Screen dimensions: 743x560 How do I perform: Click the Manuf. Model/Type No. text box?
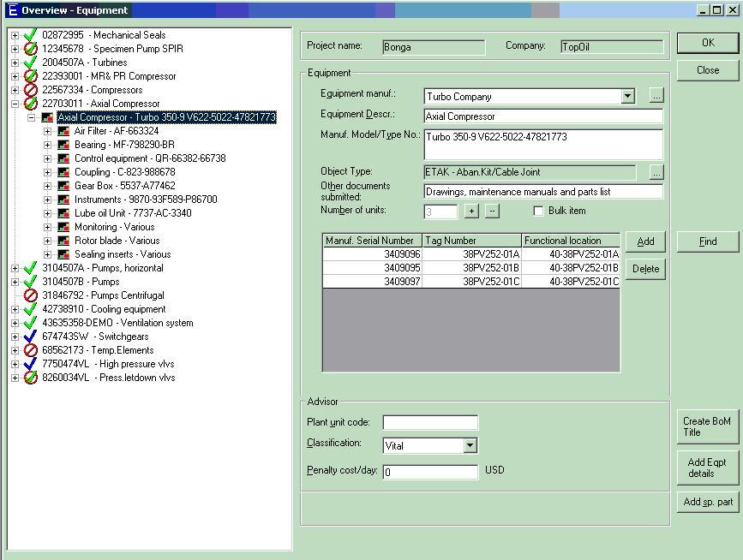pyautogui.click(x=543, y=145)
